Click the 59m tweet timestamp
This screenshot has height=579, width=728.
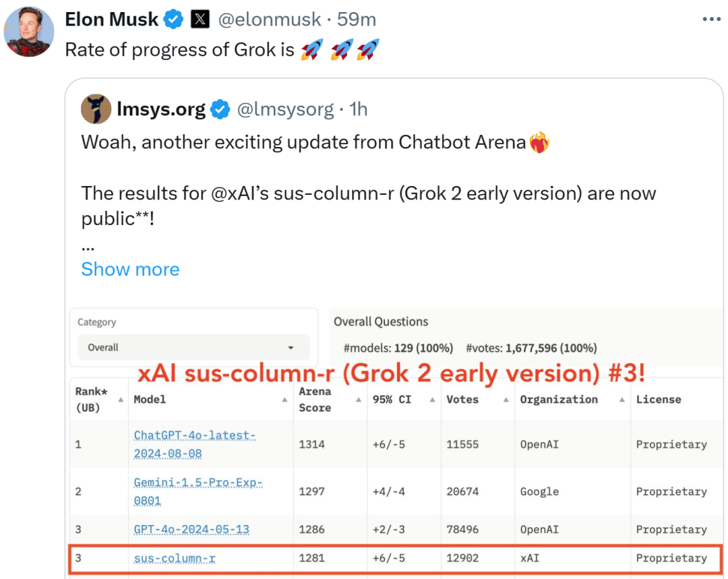(x=357, y=20)
